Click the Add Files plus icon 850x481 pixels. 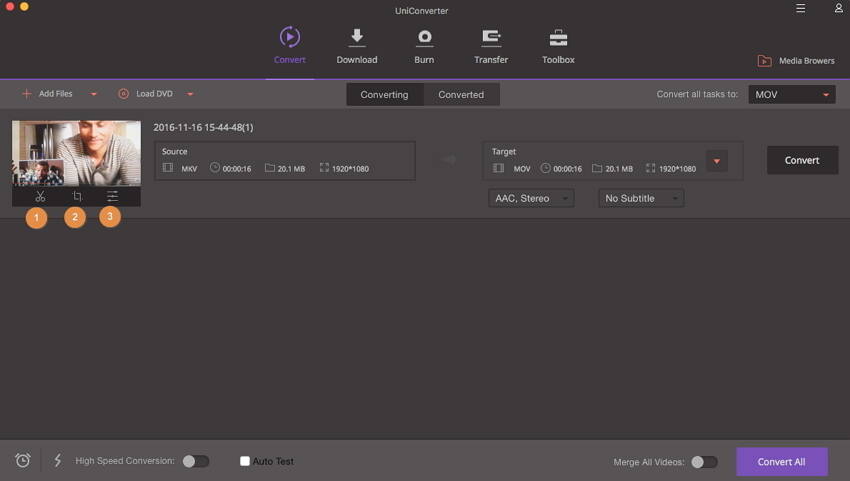click(x=26, y=94)
